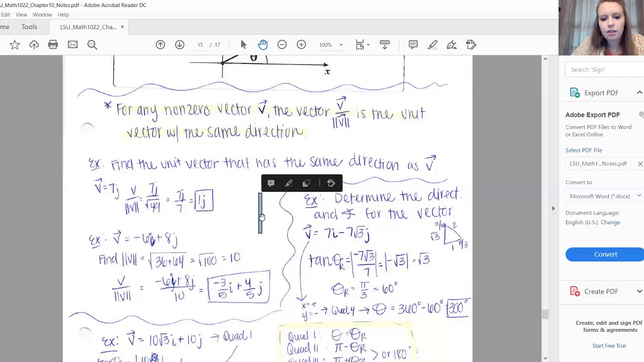Viewport: 644px width, 362px height.
Task: Click Select PDF File link
Action: [584, 150]
